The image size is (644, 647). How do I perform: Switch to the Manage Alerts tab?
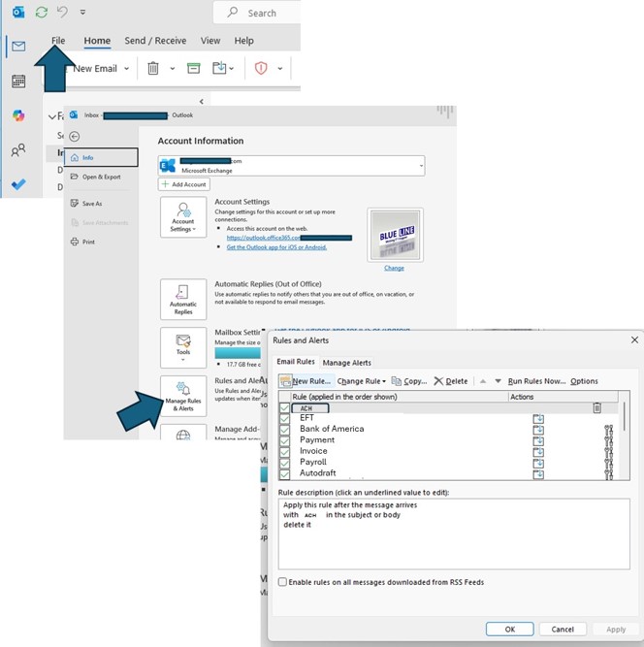coord(347,363)
